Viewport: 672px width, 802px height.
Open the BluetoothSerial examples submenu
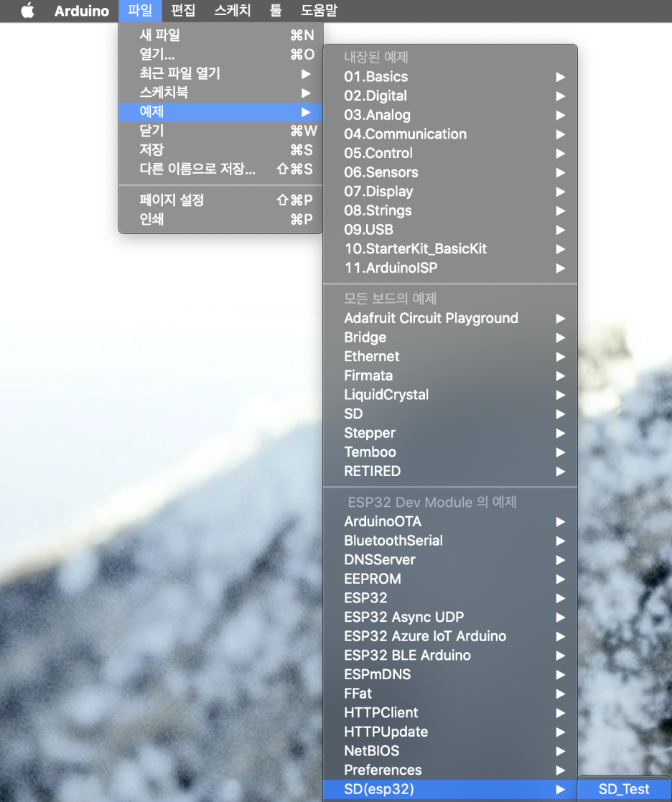point(450,541)
